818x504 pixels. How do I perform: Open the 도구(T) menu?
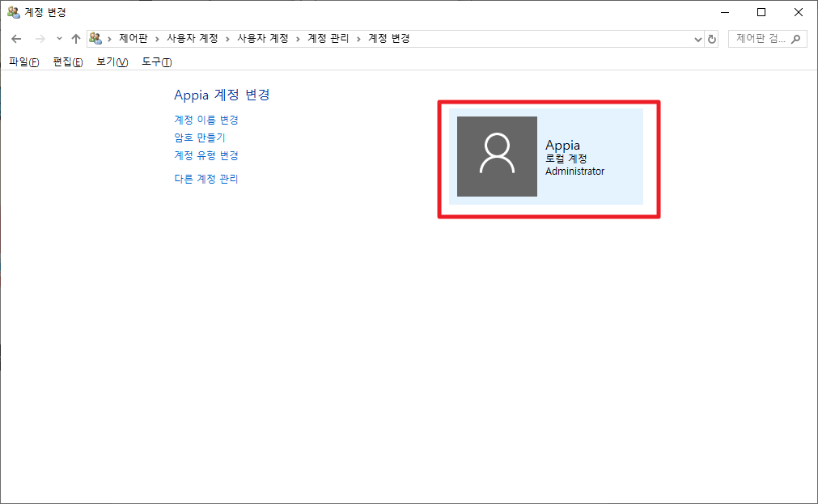pos(156,62)
